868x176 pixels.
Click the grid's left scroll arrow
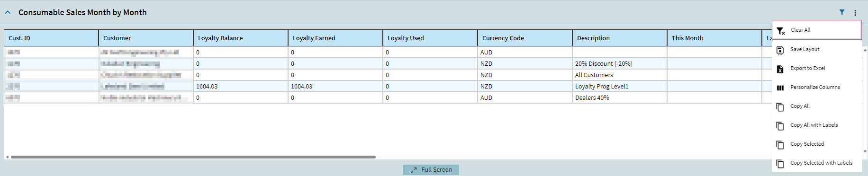pos(7,157)
